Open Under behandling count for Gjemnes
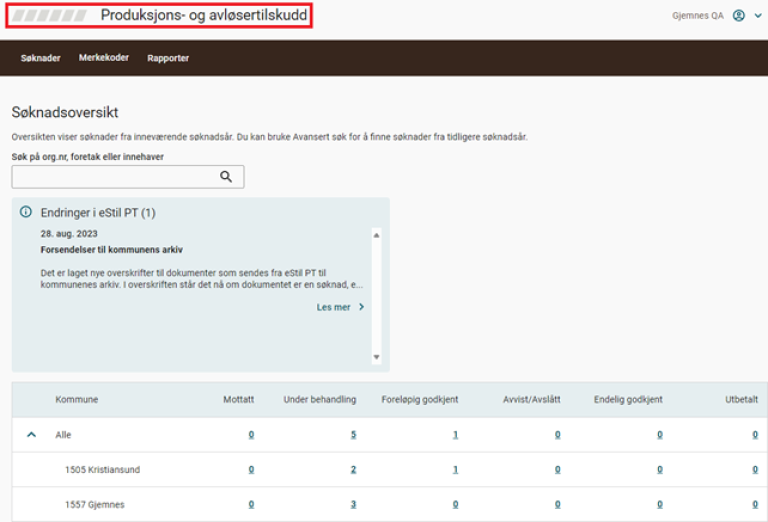 [x=353, y=505]
